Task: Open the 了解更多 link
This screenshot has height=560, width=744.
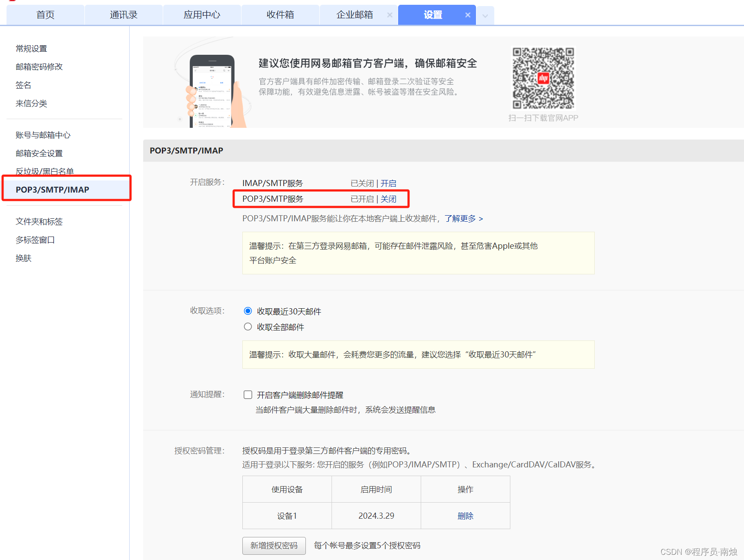Action: 464,219
